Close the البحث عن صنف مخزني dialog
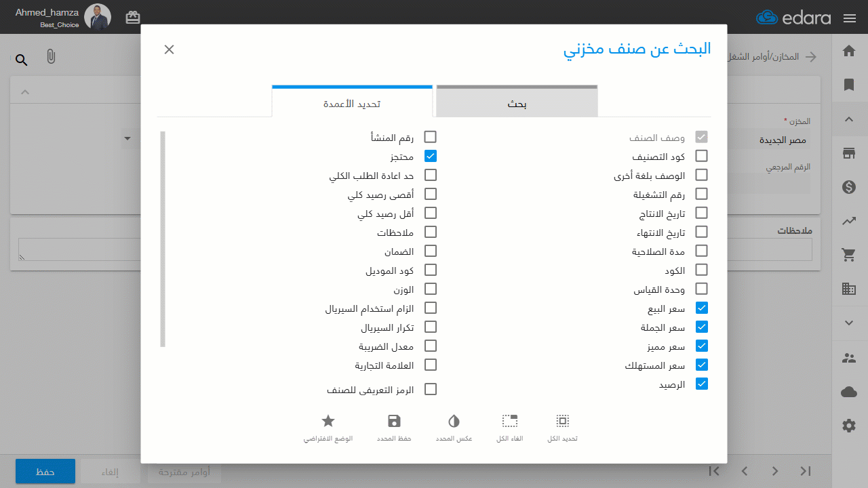This screenshot has height=488, width=868. [170, 49]
